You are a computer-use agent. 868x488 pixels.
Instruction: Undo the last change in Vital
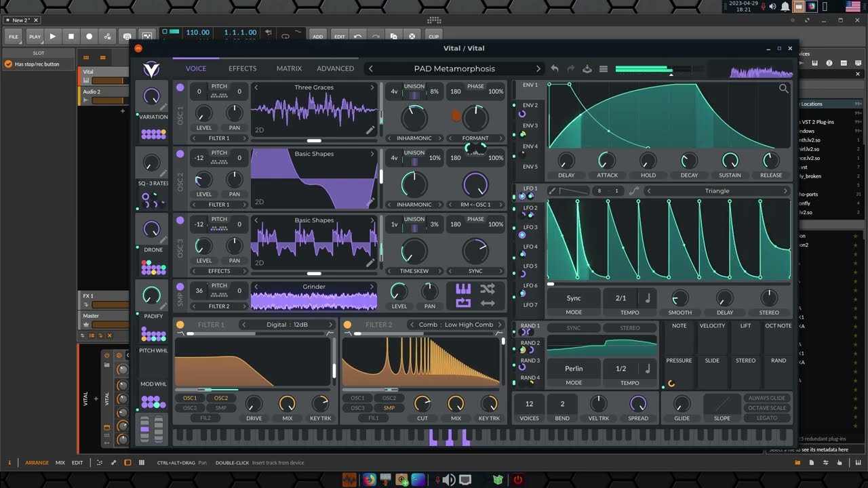555,68
